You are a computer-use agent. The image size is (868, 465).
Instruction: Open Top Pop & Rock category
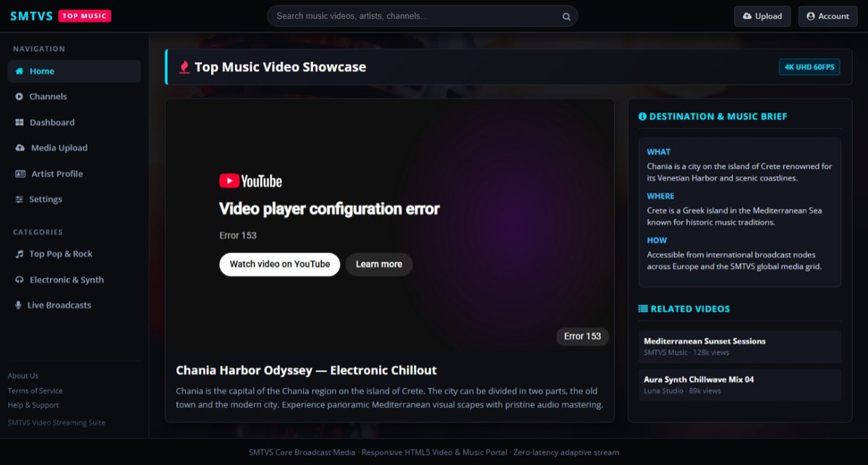point(74,255)
